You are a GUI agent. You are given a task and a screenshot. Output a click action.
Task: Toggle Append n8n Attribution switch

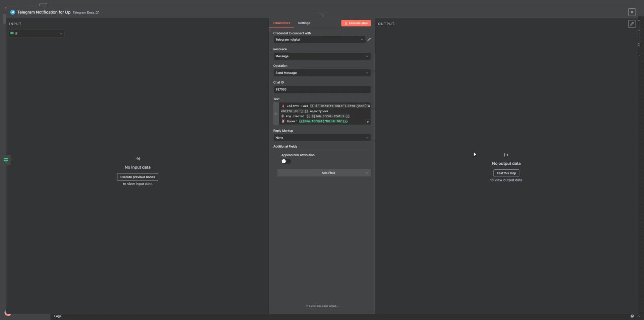286,161
